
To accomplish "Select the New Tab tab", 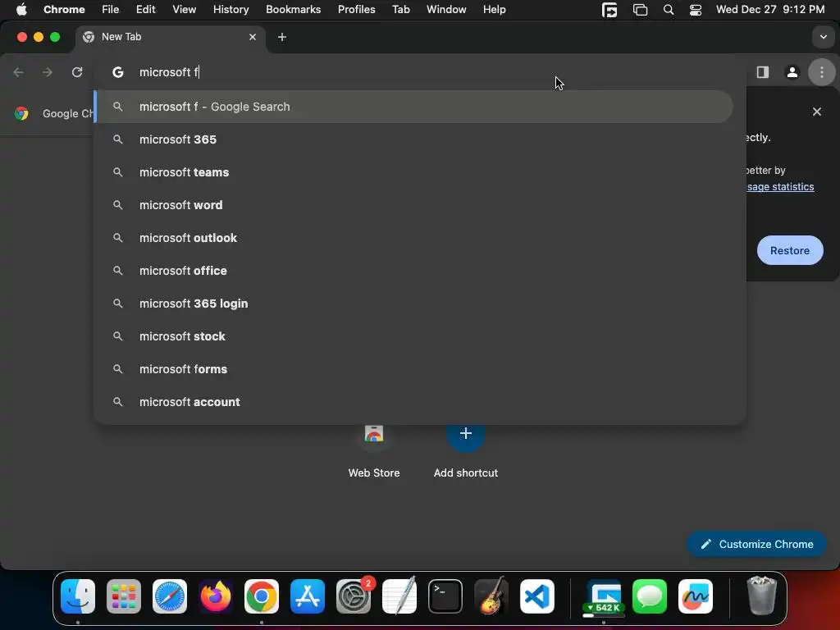I will tap(170, 37).
